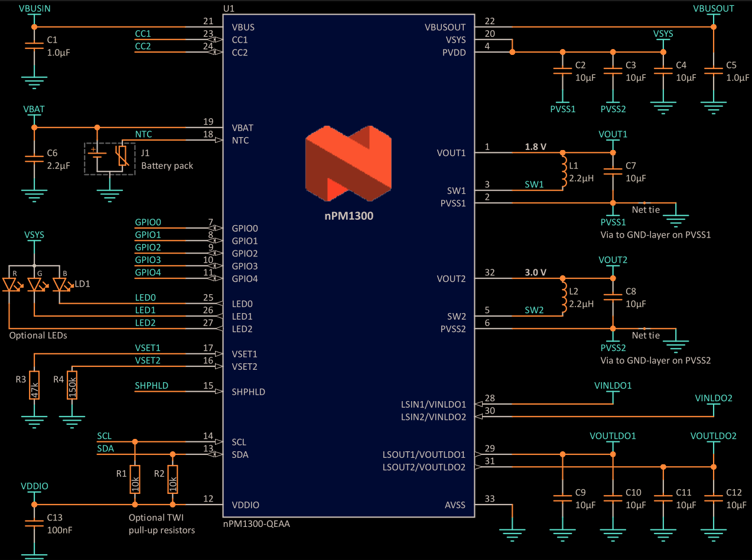752x560 pixels.
Task: Click the VOUT1 power label
Action: [x=613, y=134]
